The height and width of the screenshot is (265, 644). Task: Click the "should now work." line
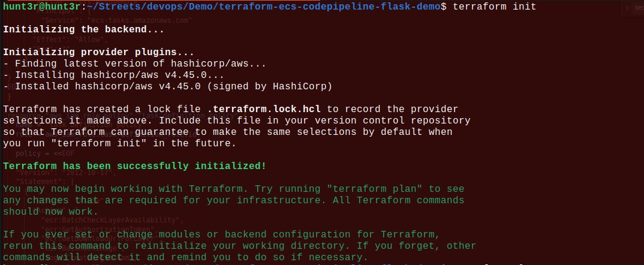tap(51, 211)
